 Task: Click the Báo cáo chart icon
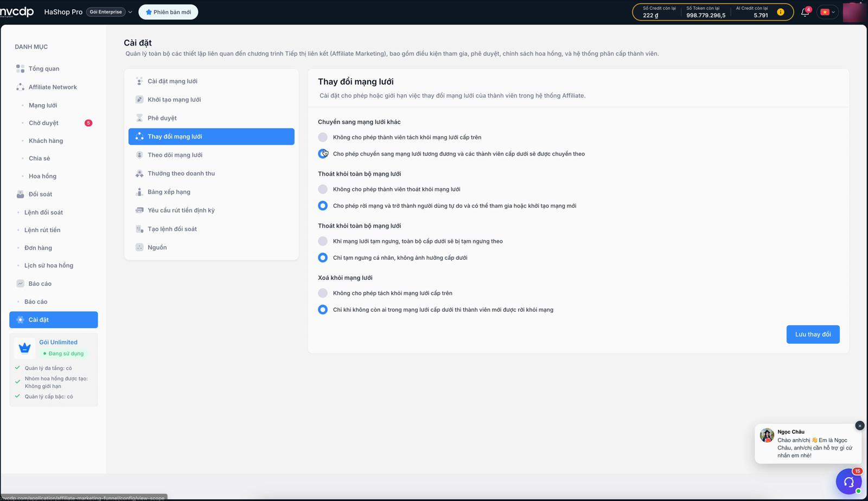[20, 284]
